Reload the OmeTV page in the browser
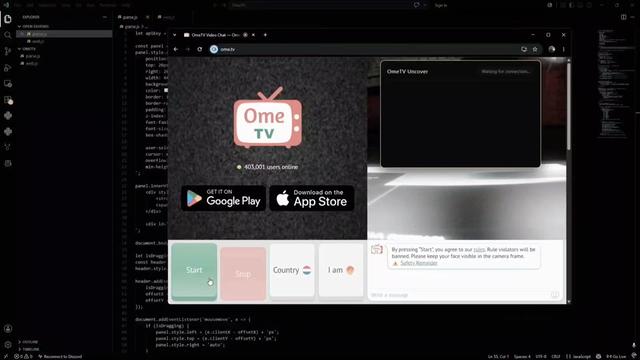Screen dimensions: 640x360 point(200,49)
